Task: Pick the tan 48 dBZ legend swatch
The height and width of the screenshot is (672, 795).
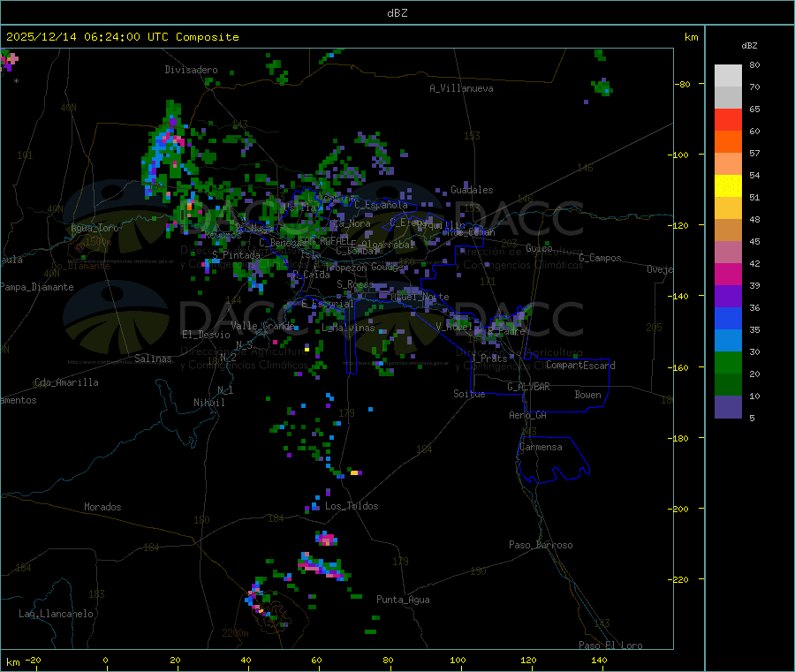Action: [x=728, y=230]
